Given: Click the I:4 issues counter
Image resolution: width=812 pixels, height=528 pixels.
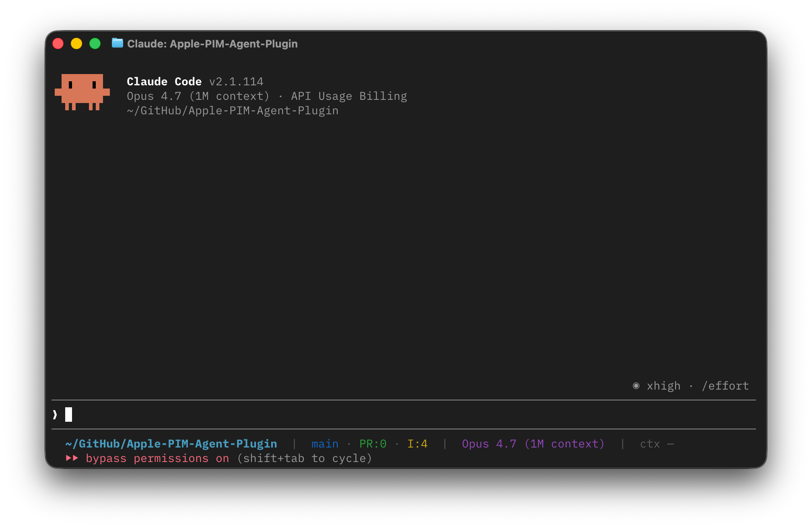Looking at the screenshot, I should point(417,443).
